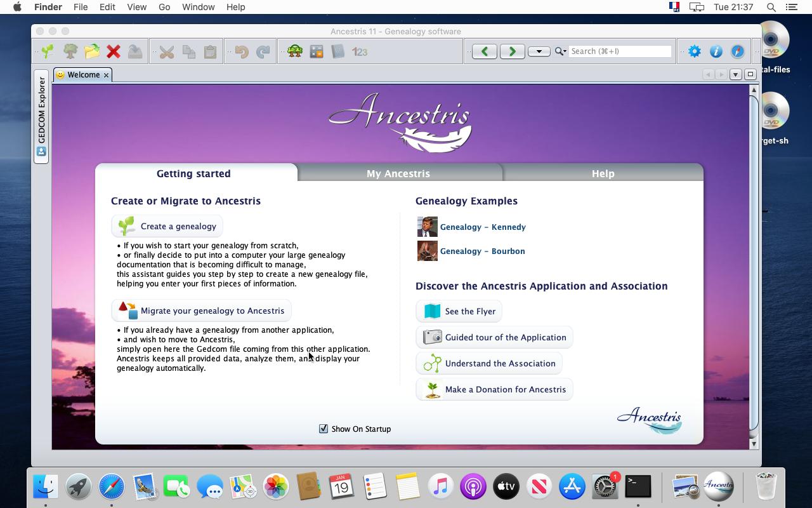The image size is (812, 508).
Task: Click the redo arrow icon
Action: (263, 52)
